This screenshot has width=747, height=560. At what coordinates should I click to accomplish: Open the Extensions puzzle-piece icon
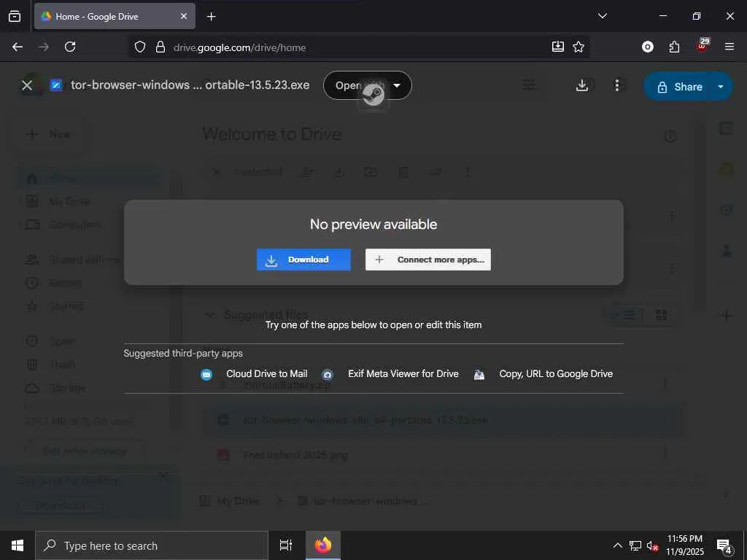click(x=674, y=47)
